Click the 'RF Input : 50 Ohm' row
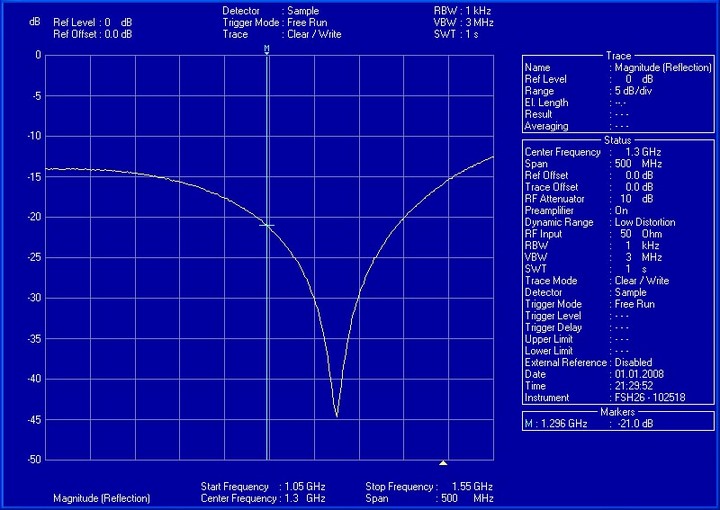The image size is (720, 510). [x=593, y=234]
